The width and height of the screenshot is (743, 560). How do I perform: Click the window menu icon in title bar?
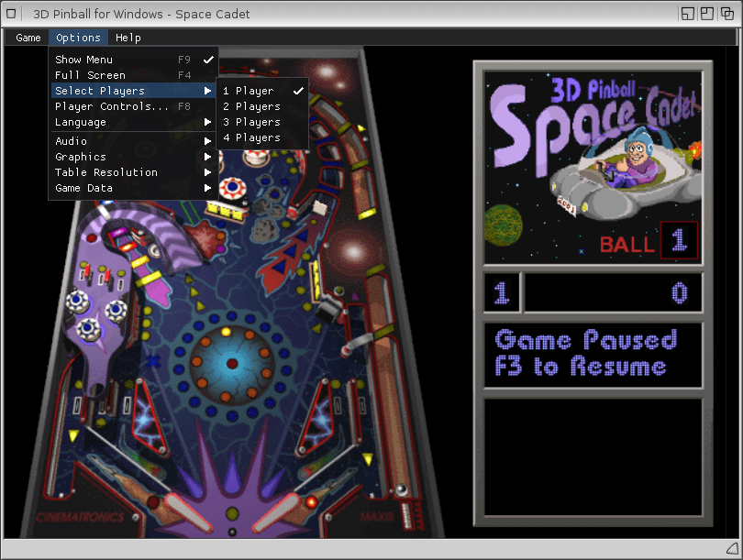pyautogui.click(x=12, y=14)
